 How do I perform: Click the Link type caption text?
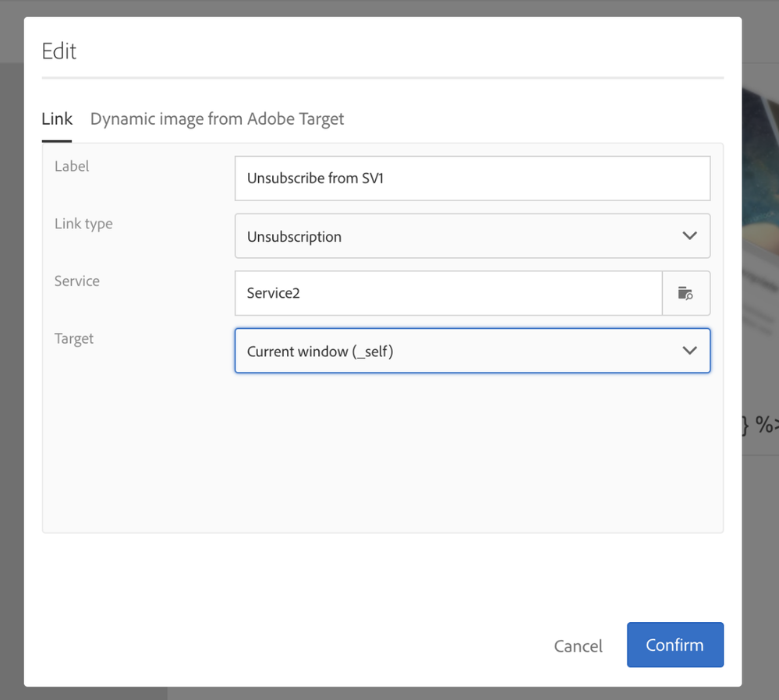click(x=83, y=224)
